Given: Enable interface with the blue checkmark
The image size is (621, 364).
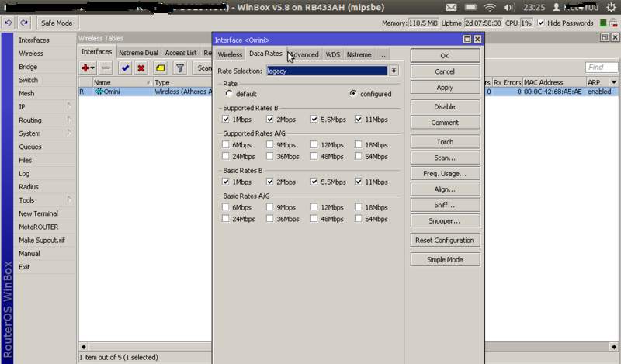Looking at the screenshot, I should coord(125,68).
